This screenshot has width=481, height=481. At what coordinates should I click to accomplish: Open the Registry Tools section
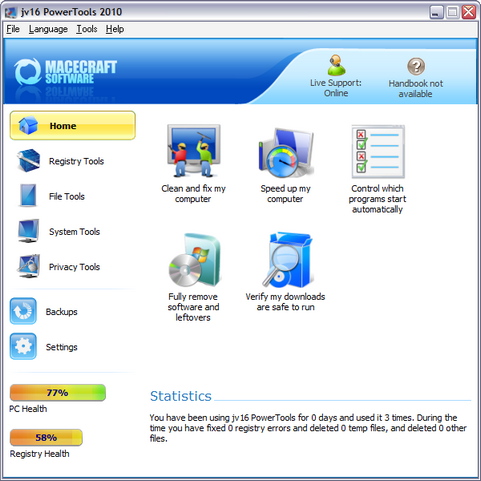click(76, 161)
